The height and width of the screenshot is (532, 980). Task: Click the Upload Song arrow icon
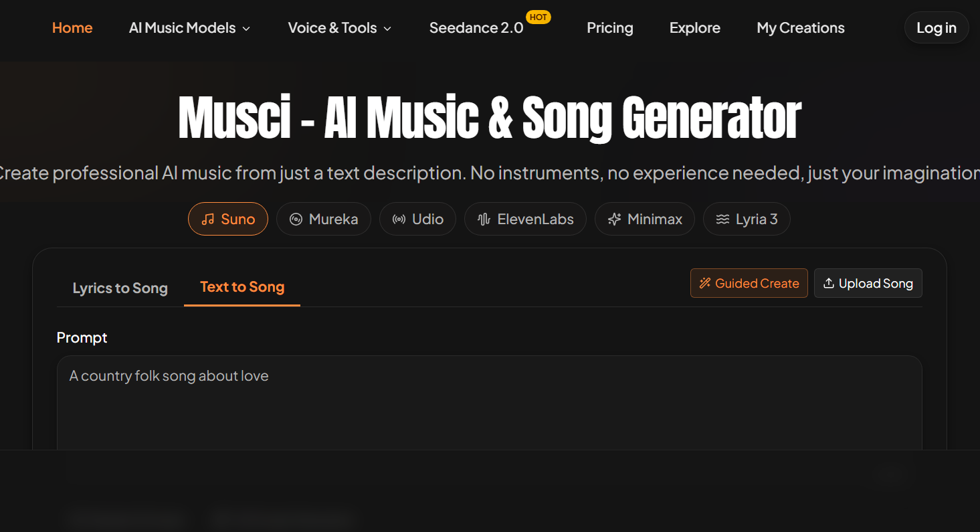pos(828,283)
